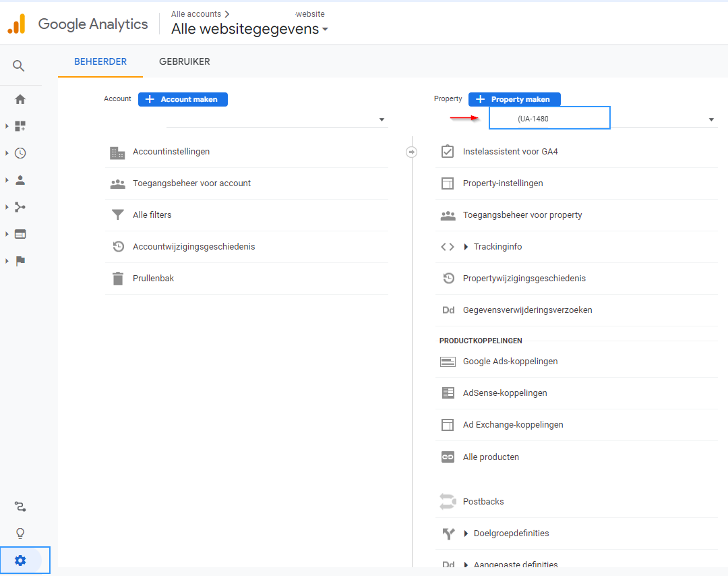Open Google Ads-koppelingen
The image size is (728, 576).
[576, 362]
